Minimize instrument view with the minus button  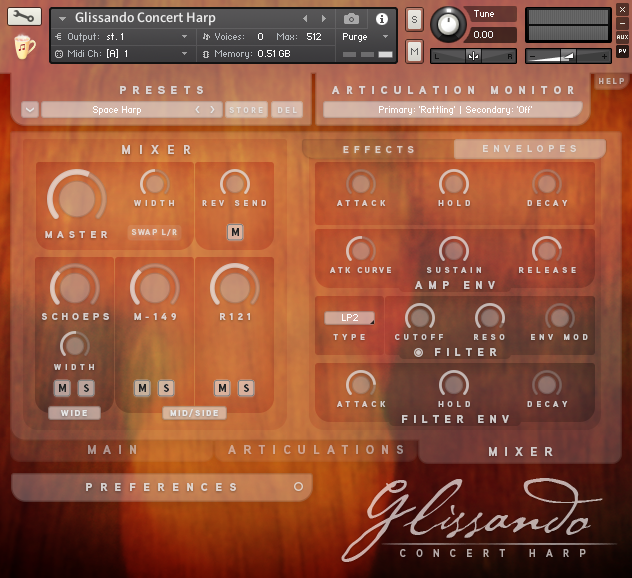click(x=622, y=23)
